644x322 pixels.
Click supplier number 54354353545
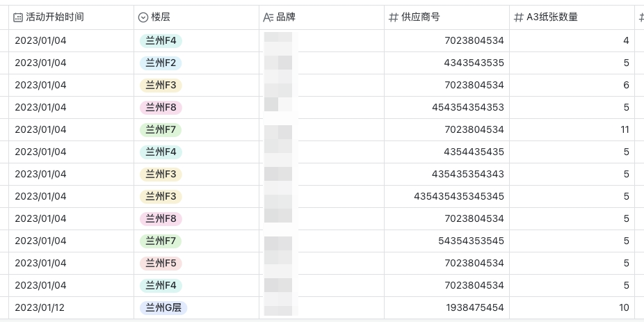click(471, 241)
